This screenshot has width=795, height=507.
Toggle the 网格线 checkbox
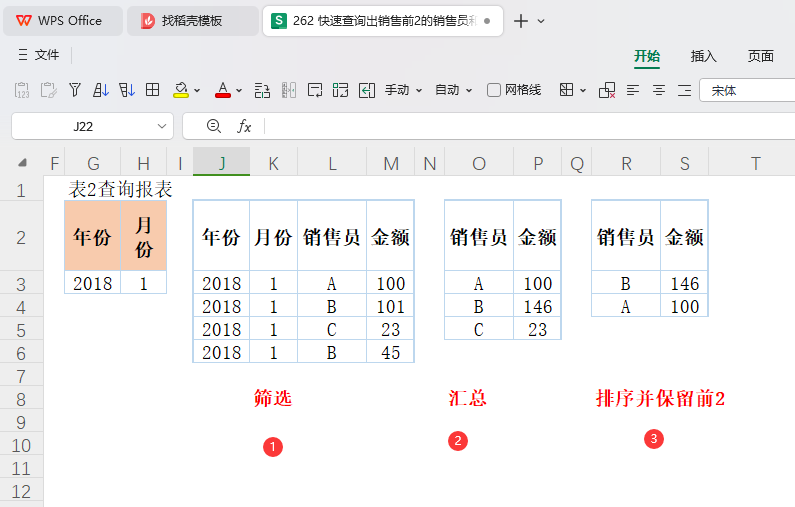(494, 90)
